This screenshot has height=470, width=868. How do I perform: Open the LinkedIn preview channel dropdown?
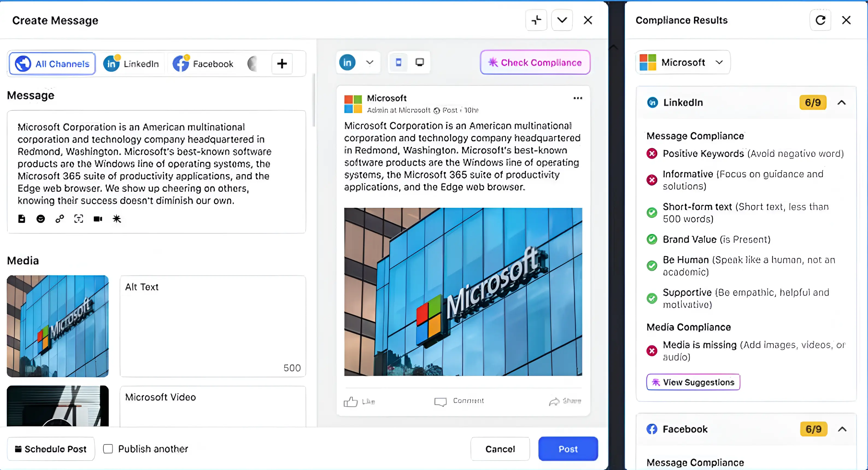[x=370, y=62]
